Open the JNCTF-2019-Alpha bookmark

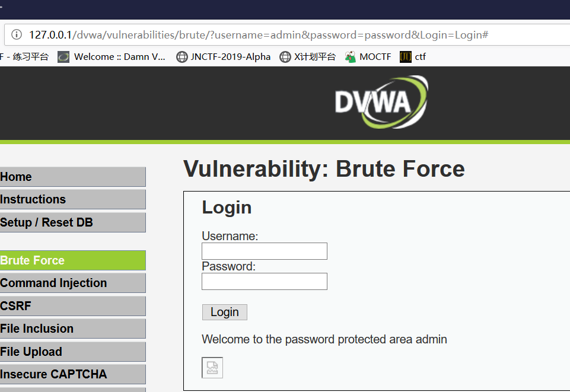(x=224, y=57)
